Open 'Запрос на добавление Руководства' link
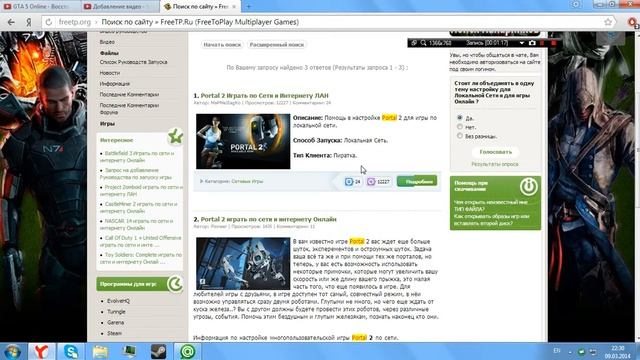 pyautogui.click(x=136, y=174)
